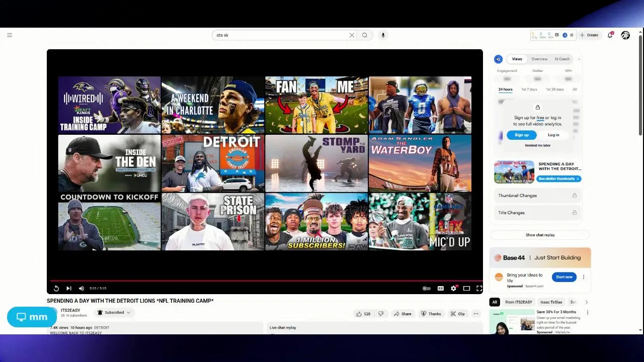The height and width of the screenshot is (362, 644).
Task: Click the Log in button
Action: [553, 135]
